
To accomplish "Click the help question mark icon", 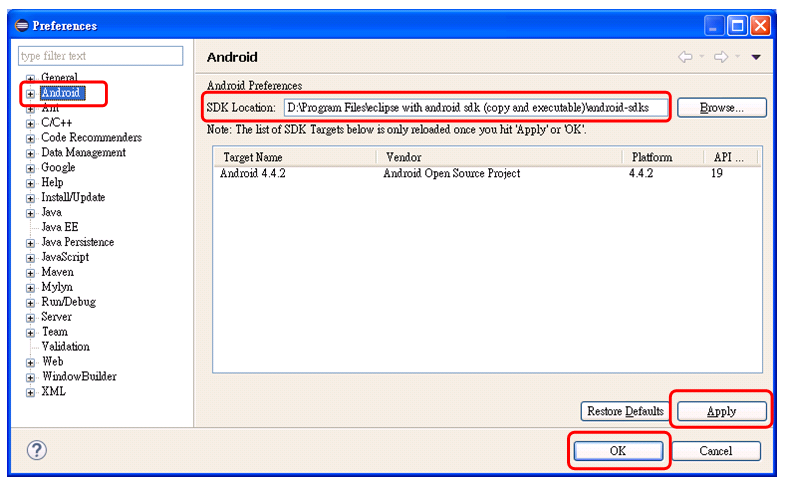I will pos(37,450).
